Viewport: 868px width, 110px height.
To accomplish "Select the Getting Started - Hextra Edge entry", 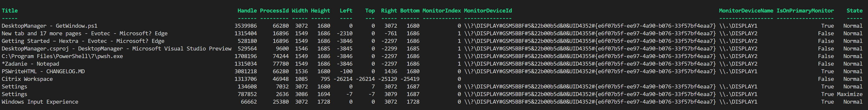I will (x=83, y=41).
